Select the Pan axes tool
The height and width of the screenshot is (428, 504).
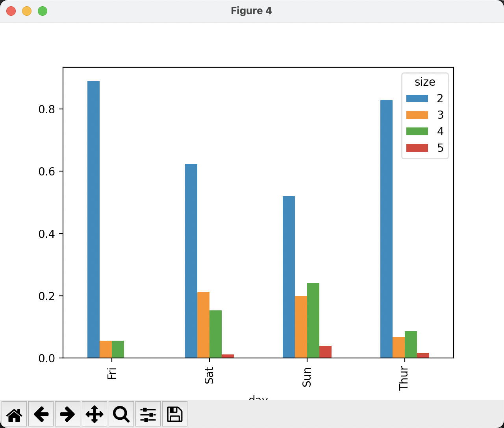[94, 414]
